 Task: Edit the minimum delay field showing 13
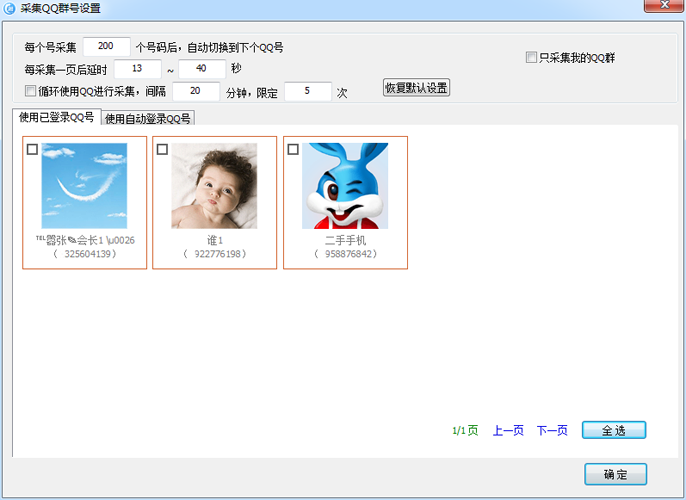[137, 68]
